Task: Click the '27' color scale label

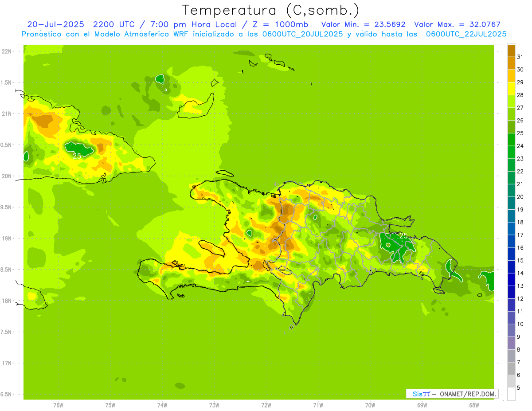Action: [520, 108]
